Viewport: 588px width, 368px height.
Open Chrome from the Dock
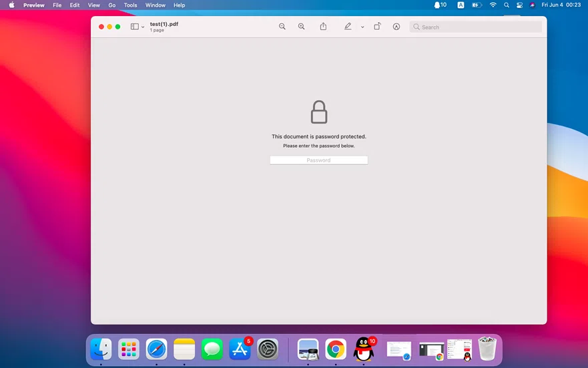(x=336, y=349)
